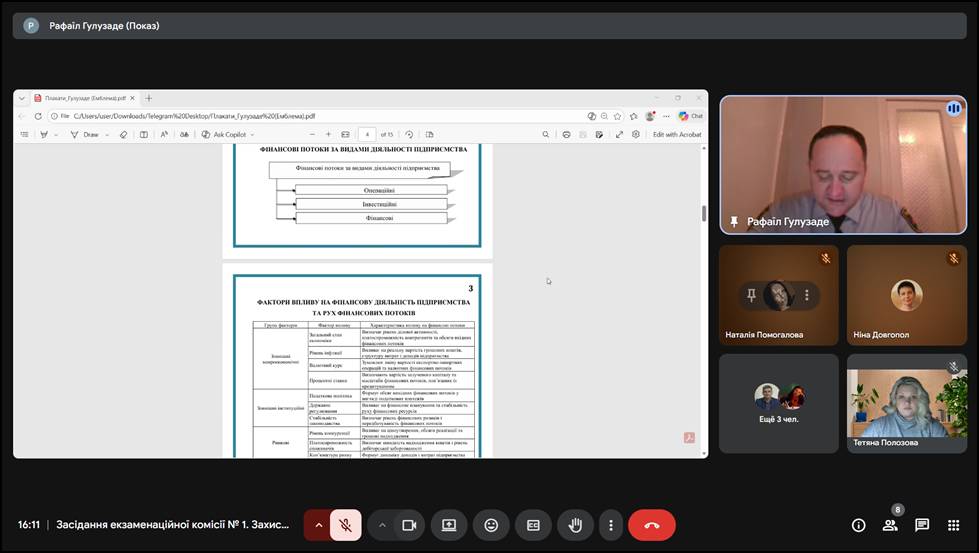Raise your hand in the meeting

(x=575, y=525)
